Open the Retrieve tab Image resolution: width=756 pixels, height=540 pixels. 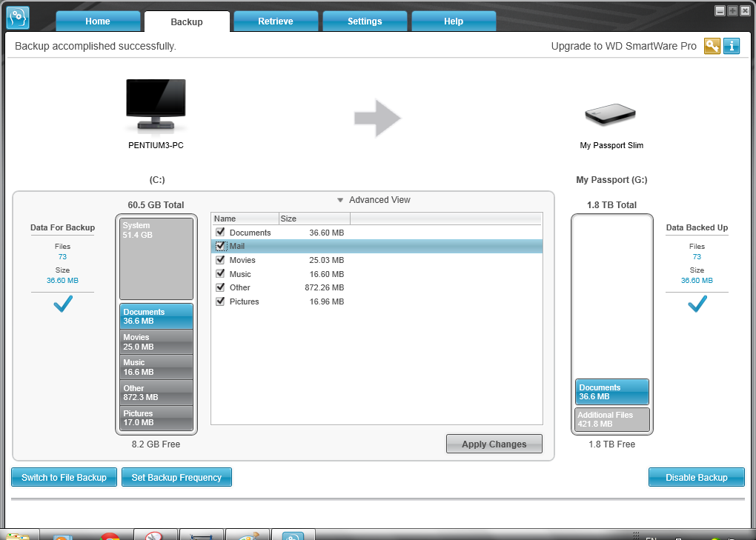pyautogui.click(x=276, y=21)
